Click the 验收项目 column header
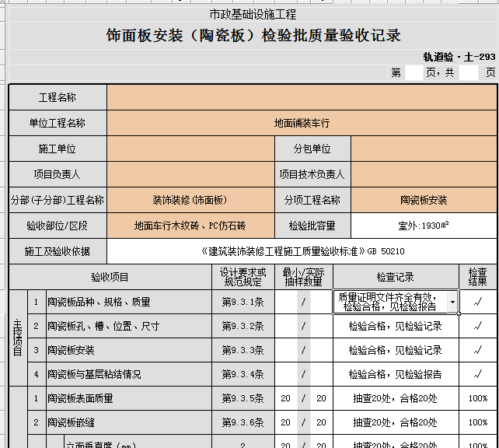This screenshot has height=448, width=499. click(110, 277)
